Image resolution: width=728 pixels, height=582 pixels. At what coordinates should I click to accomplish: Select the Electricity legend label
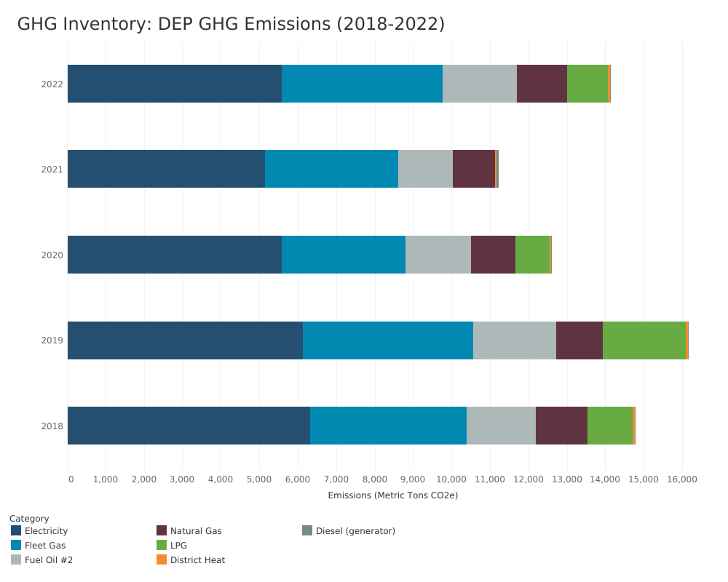click(46, 531)
